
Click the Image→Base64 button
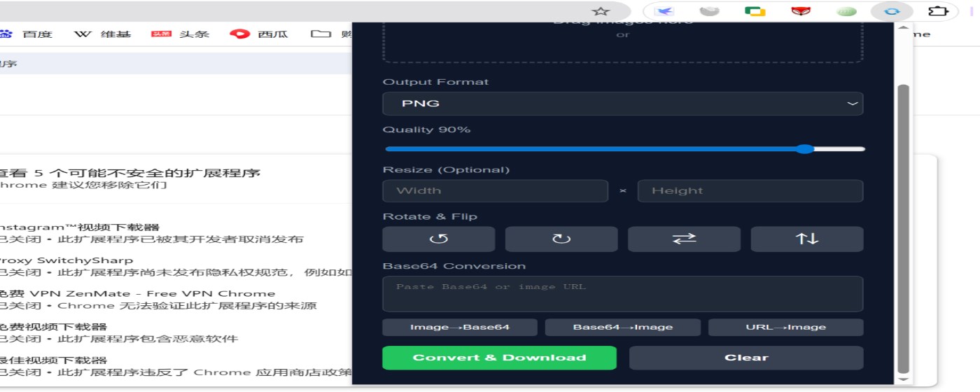(460, 328)
